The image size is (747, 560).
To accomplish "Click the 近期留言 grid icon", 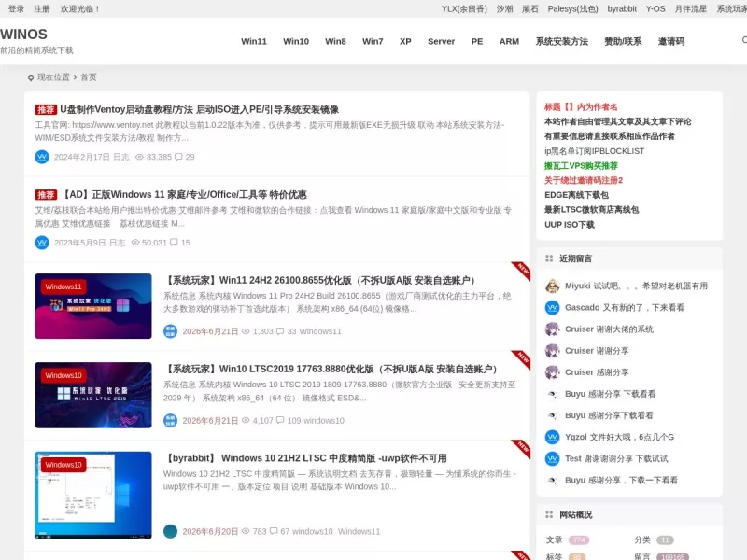I will 549,259.
